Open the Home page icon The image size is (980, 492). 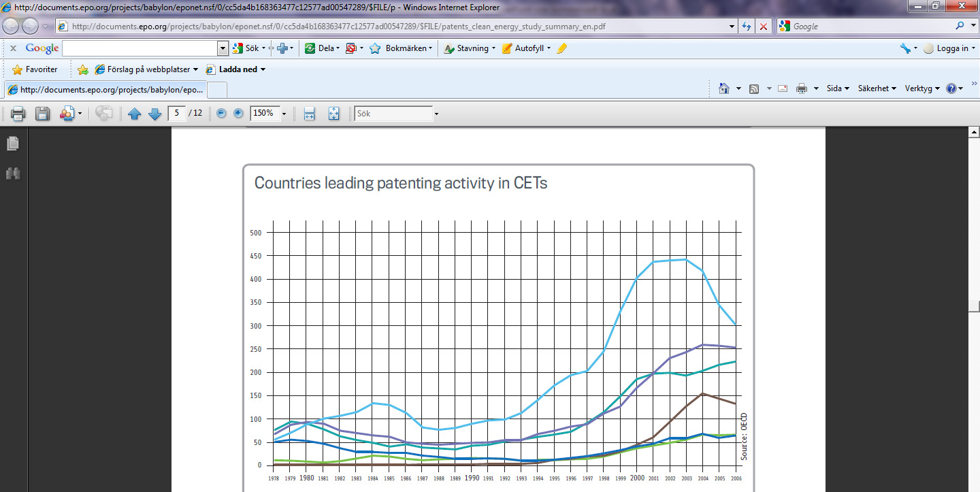pyautogui.click(x=723, y=88)
